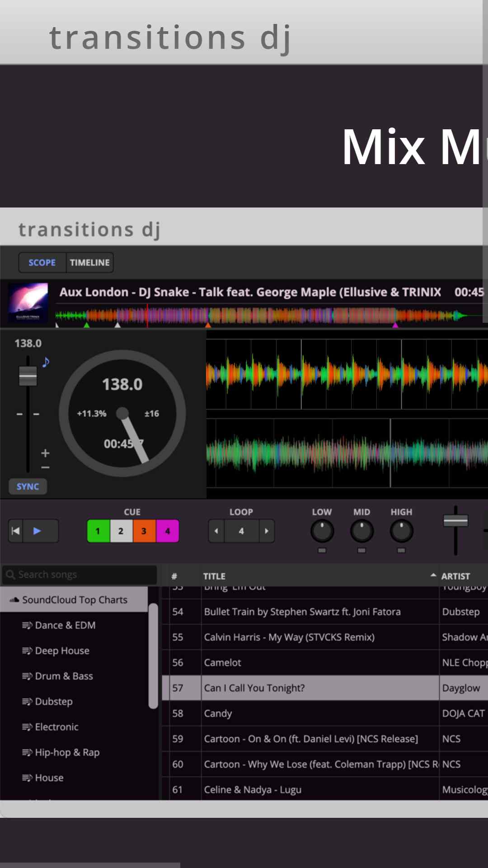Increase loop length with right arrow
The width and height of the screenshot is (488, 868).
coord(267,531)
